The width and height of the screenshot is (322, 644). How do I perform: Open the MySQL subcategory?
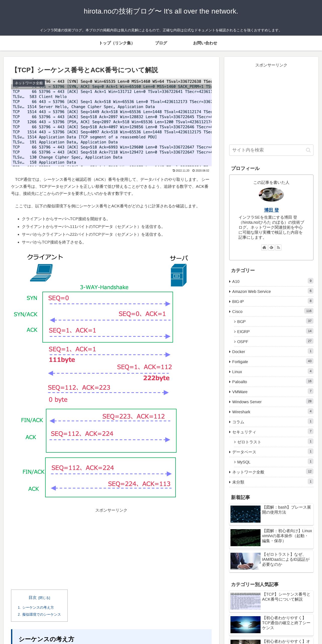point(274,462)
